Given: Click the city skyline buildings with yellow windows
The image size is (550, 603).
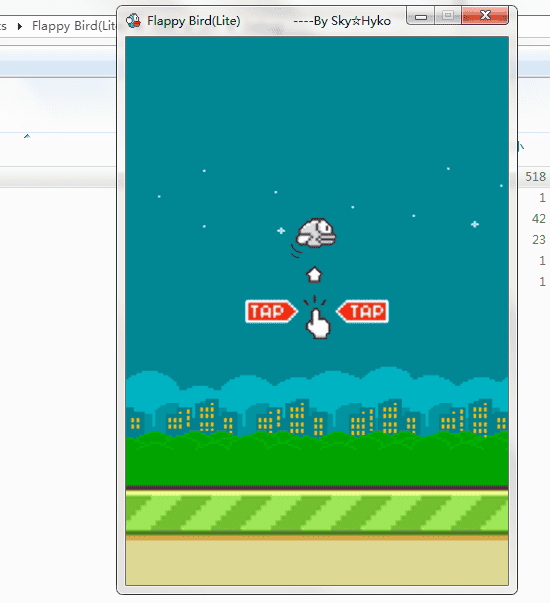Looking at the screenshot, I should point(317,418).
